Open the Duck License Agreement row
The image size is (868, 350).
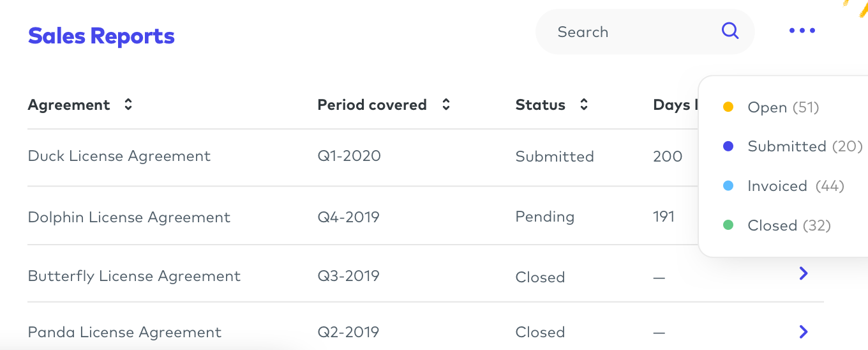119,156
